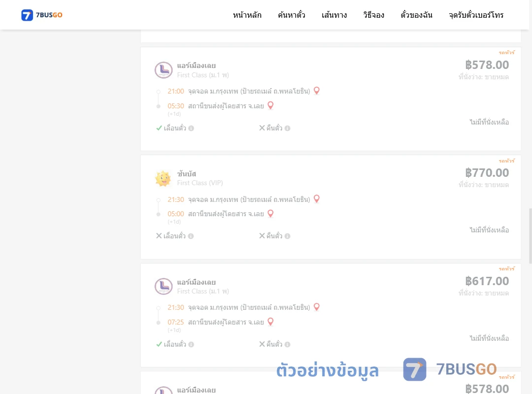The image size is (532, 394).
Task: Open map pin for 05:30 arrival station
Action: pos(270,105)
